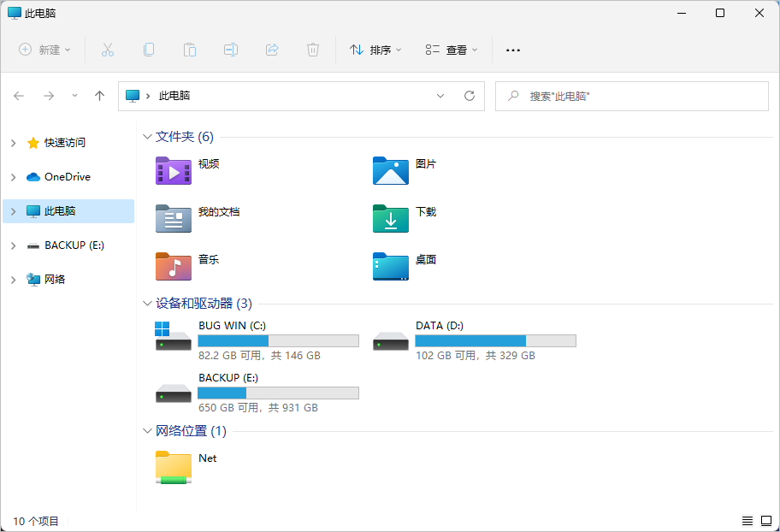Click the Cut scissors icon in toolbar

pyautogui.click(x=107, y=50)
